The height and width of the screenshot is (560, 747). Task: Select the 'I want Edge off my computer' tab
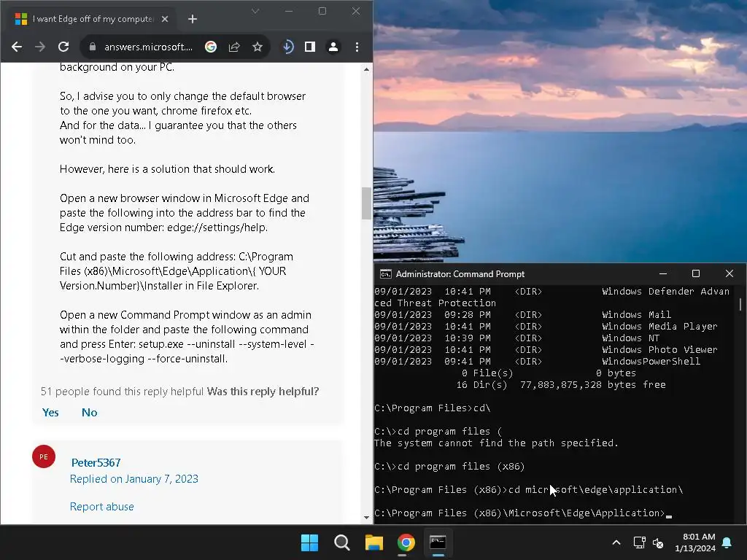pyautogui.click(x=91, y=19)
